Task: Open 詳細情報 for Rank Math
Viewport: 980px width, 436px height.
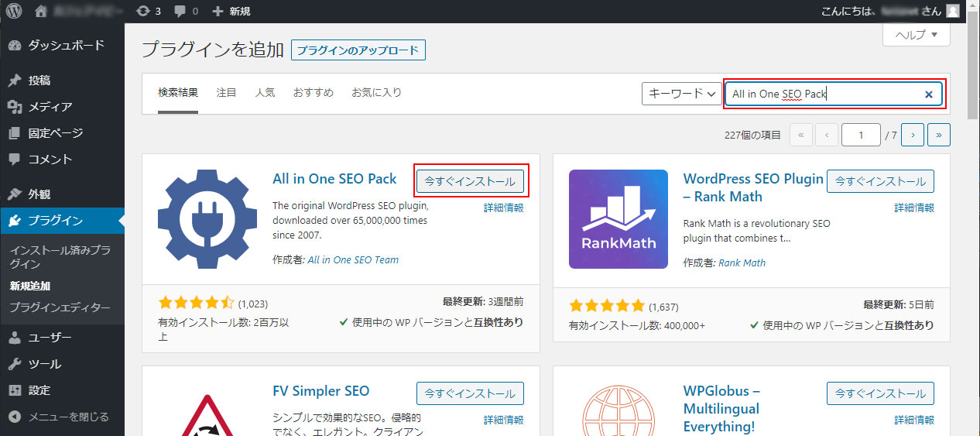Action: tap(914, 208)
